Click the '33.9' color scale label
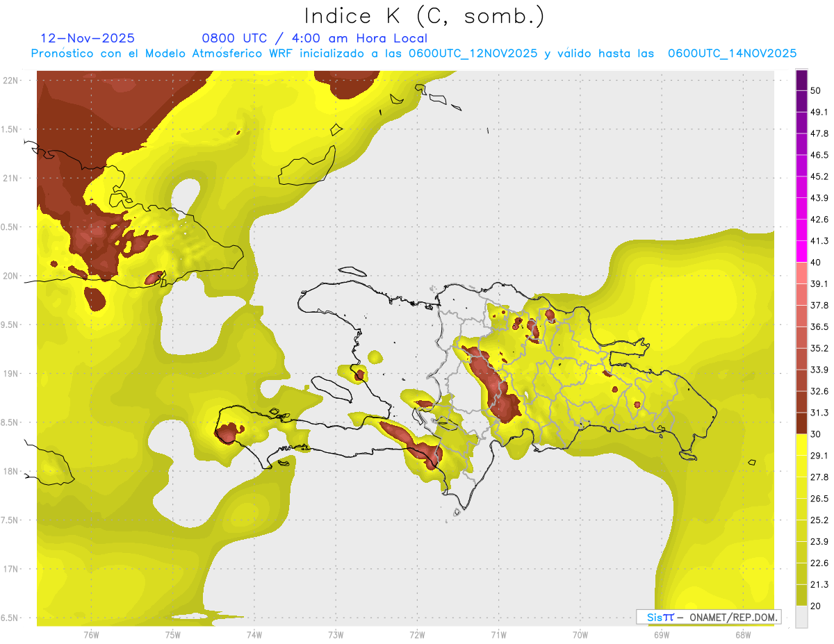Screen dimensions: 834x644 [x=819, y=370]
